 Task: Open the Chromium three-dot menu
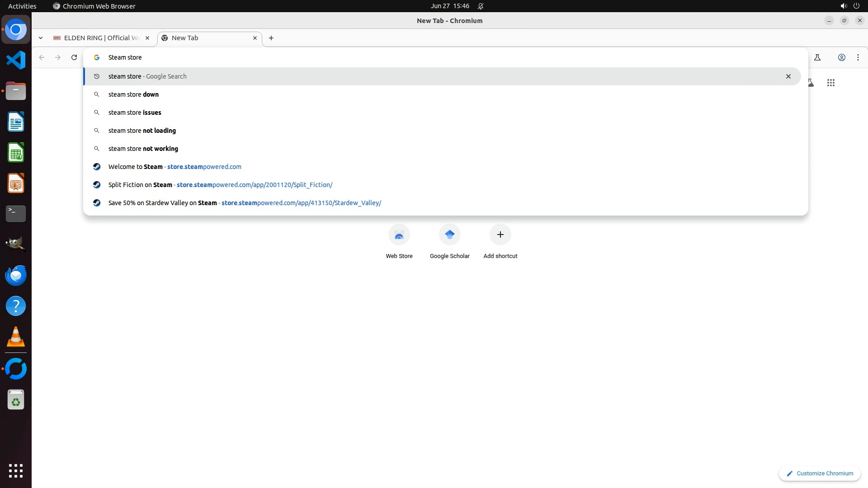point(858,57)
